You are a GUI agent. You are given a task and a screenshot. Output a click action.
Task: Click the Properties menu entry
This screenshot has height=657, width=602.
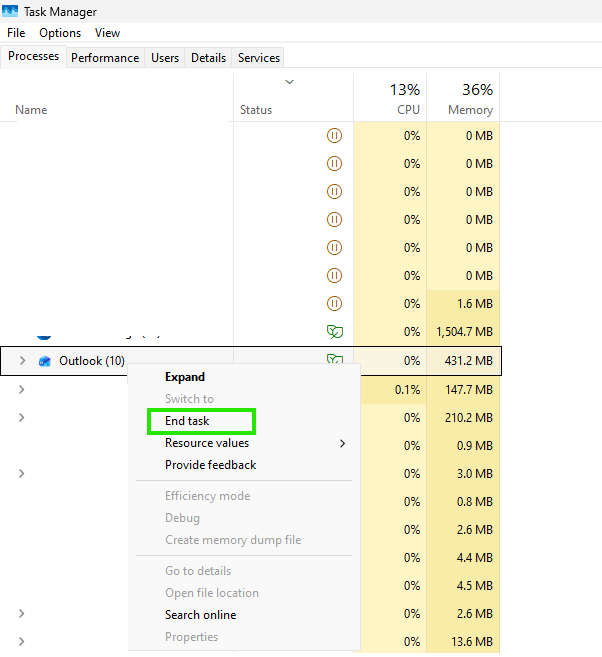pyautogui.click(x=191, y=637)
